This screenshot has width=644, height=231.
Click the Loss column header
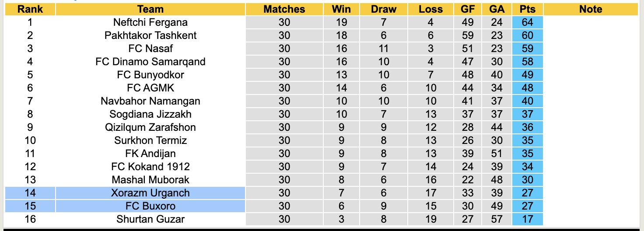click(430, 9)
